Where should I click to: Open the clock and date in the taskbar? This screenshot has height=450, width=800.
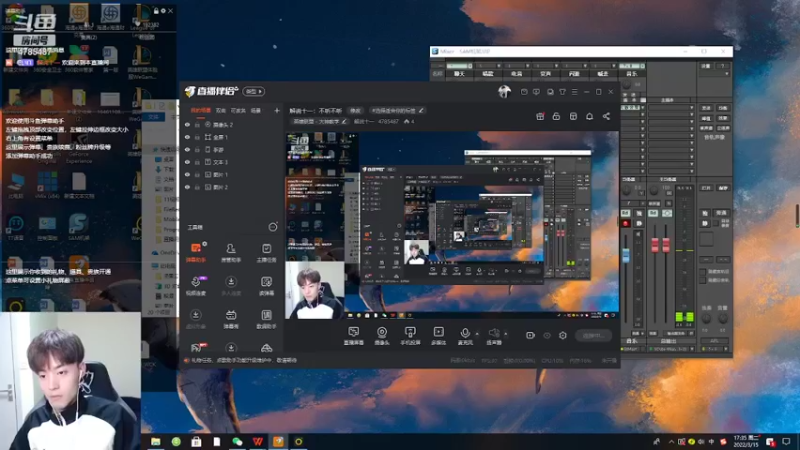coord(746,441)
